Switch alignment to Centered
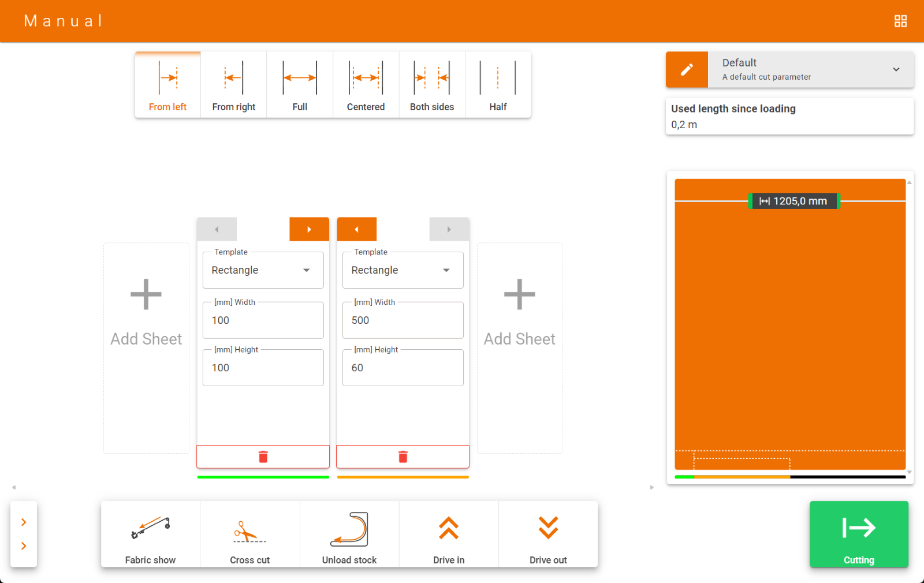This screenshot has height=583, width=924. pyautogui.click(x=366, y=85)
